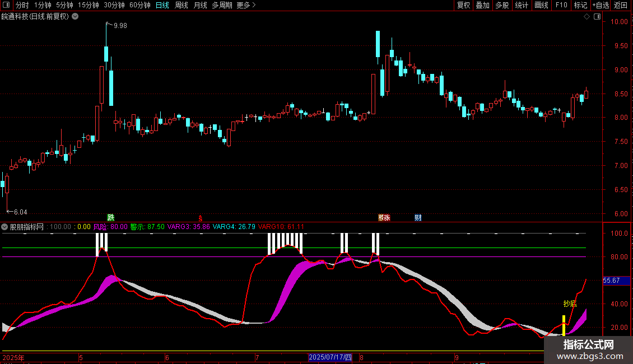Click the 返回 back button
This screenshot has height=364, width=633.
click(x=621, y=6)
